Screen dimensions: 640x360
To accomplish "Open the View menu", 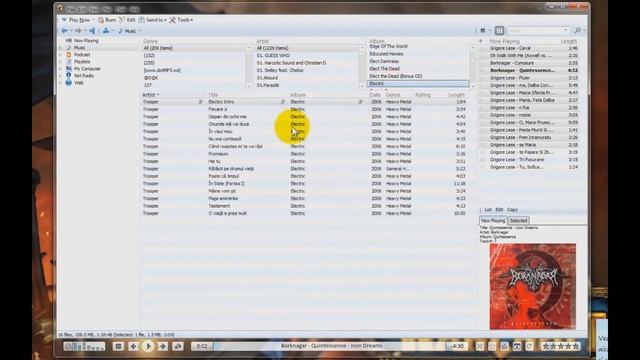I will pyautogui.click(x=94, y=9).
